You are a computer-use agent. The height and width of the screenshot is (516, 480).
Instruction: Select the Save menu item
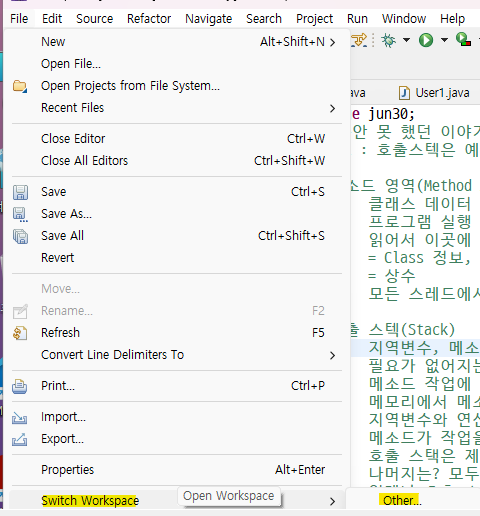[x=177, y=192]
